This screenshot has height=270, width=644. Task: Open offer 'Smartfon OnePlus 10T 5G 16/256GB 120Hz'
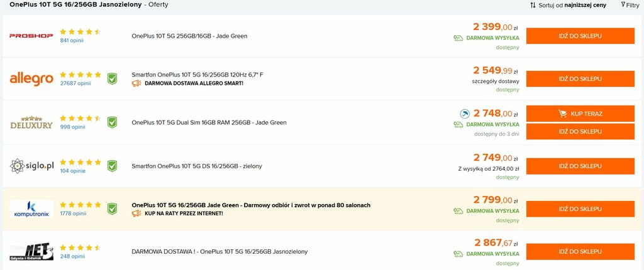tap(197, 75)
